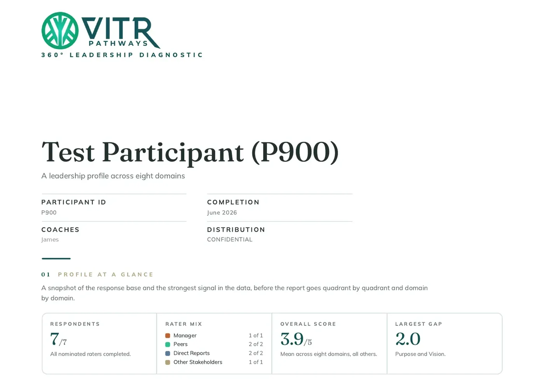Click the largest gap value "2.0"
Image resolution: width=544 pixels, height=392 pixels.
[408, 339]
